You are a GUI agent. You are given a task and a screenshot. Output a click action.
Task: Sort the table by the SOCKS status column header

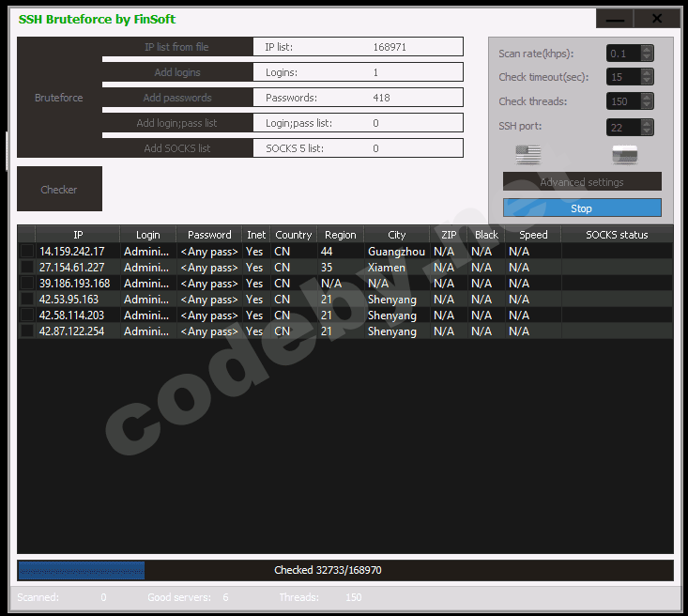[617, 235]
